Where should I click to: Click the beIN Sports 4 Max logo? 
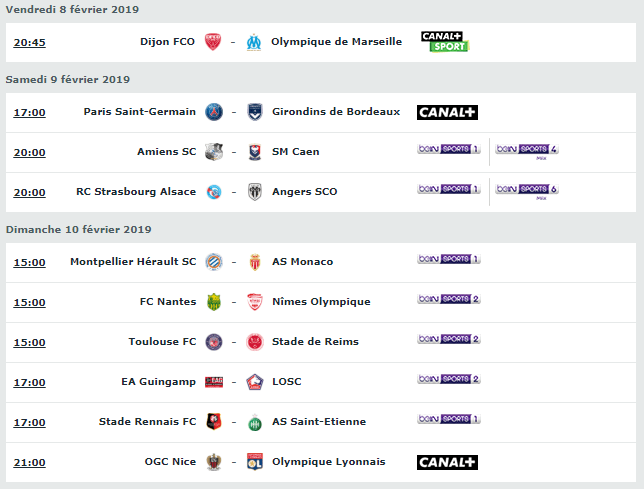[x=527, y=151]
